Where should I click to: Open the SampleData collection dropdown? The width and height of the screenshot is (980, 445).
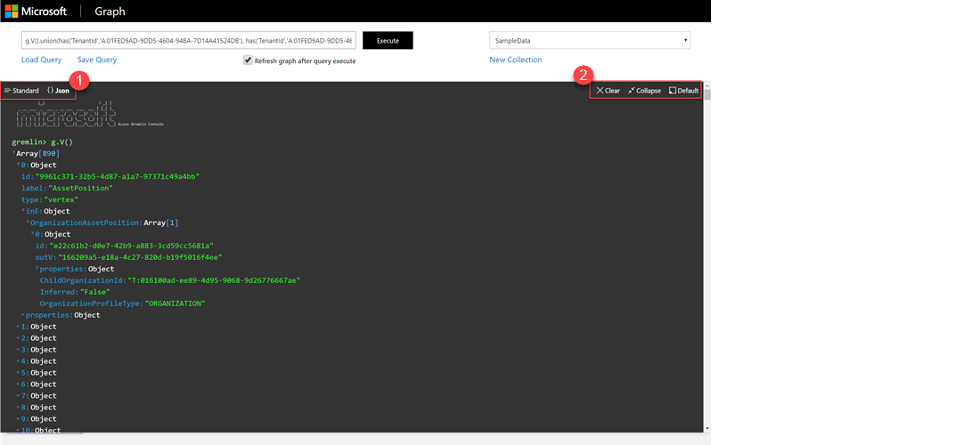coord(590,41)
